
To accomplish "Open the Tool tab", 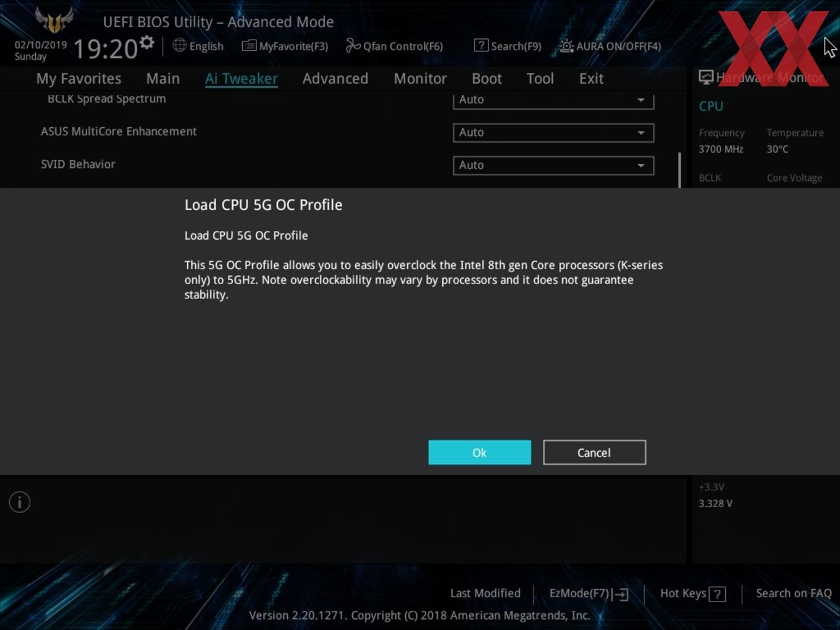I will [540, 78].
